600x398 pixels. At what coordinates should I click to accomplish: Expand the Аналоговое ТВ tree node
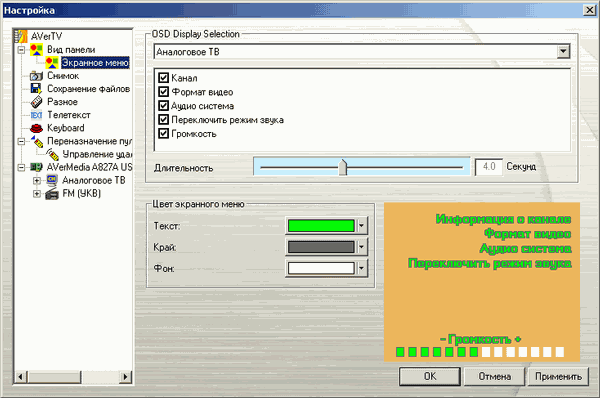coord(37,180)
